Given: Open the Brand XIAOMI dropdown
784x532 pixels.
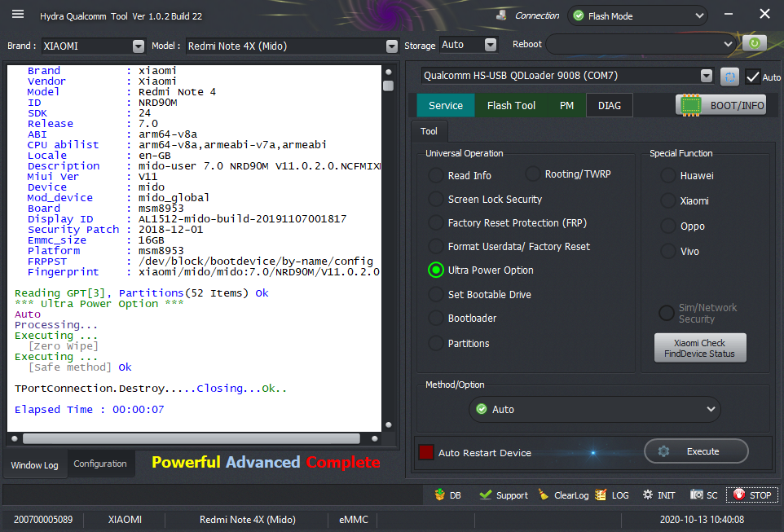Looking at the screenshot, I should pyautogui.click(x=139, y=46).
